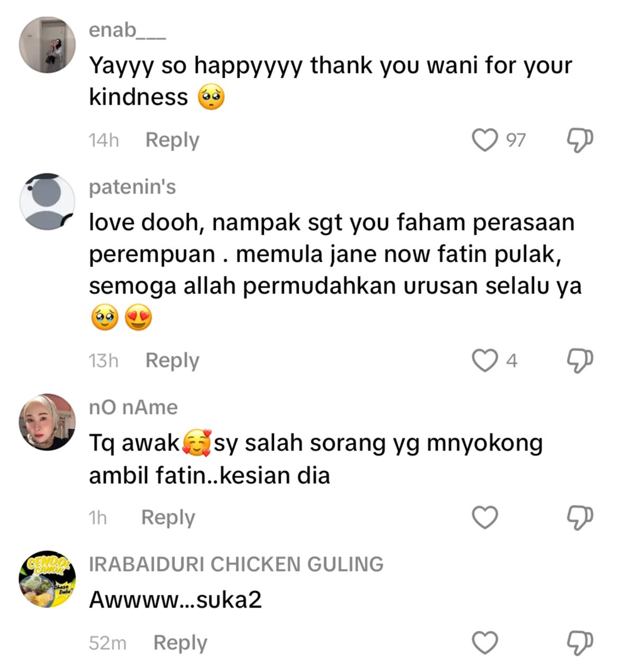Open username enab___
The width and height of the screenshot is (618, 672).
(127, 30)
